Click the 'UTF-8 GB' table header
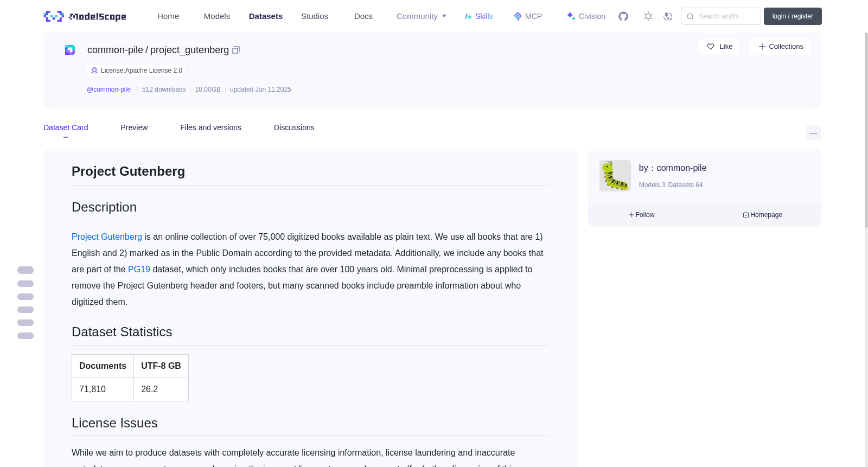 161,366
